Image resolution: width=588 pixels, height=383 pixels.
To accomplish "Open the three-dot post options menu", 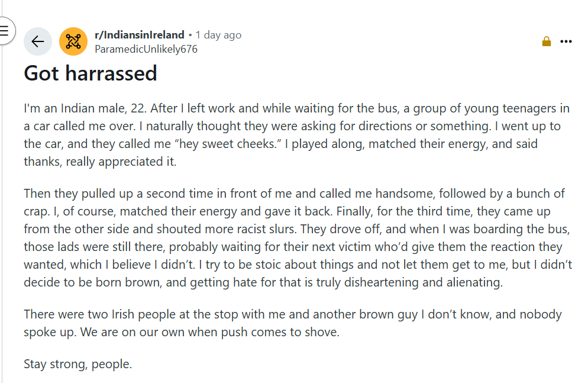I will 566,41.
